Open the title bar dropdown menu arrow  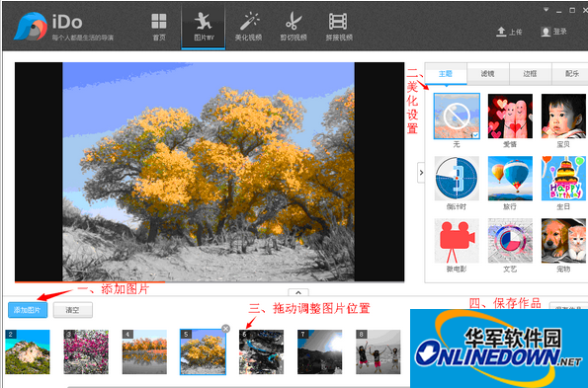[x=546, y=10]
